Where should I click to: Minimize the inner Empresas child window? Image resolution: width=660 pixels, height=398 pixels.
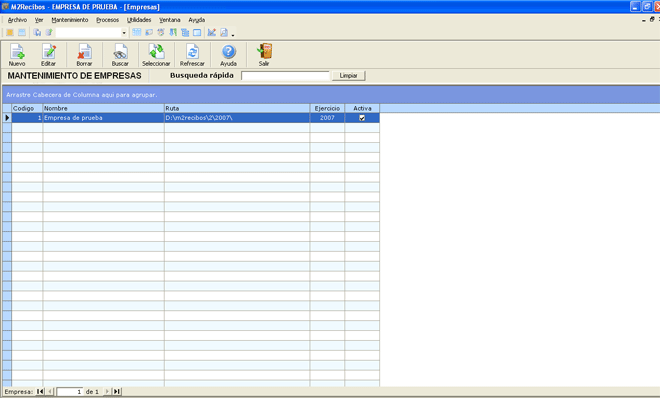(x=644, y=20)
